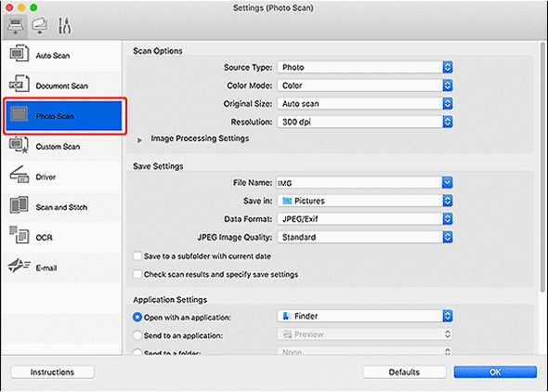Image resolution: width=548 pixels, height=392 pixels.
Task: Select Custom Scan label in sidebar
Action: click(x=58, y=147)
